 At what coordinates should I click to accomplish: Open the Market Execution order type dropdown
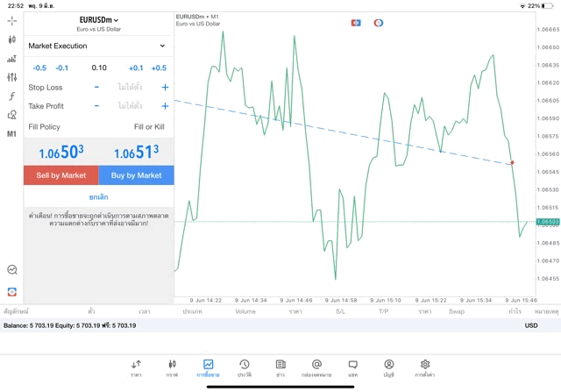99,46
